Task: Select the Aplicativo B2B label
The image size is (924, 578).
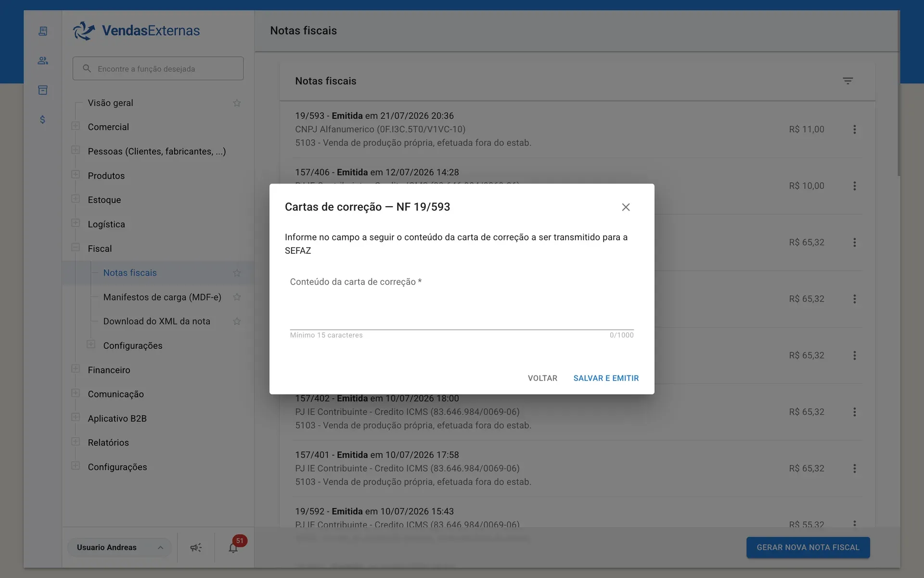Action: click(117, 419)
